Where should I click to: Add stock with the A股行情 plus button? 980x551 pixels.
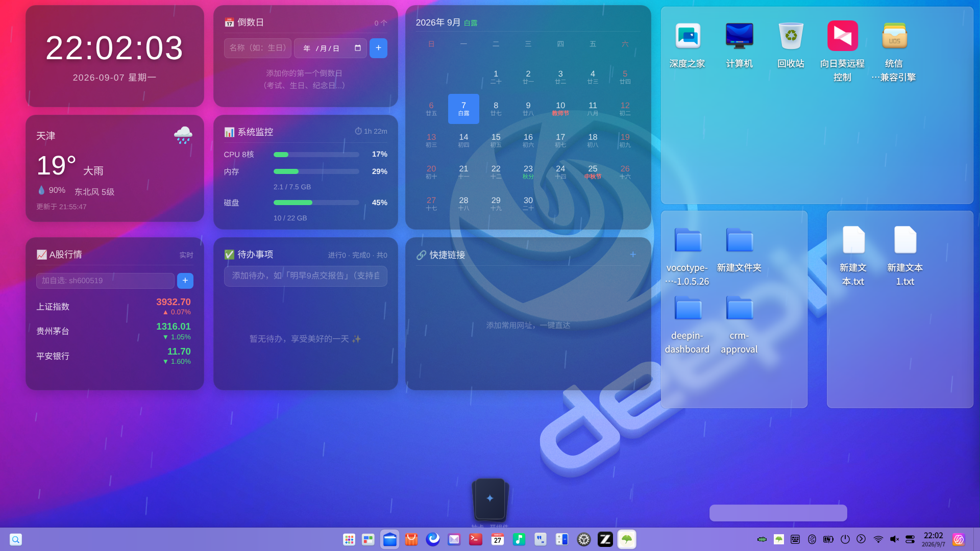coord(185,281)
